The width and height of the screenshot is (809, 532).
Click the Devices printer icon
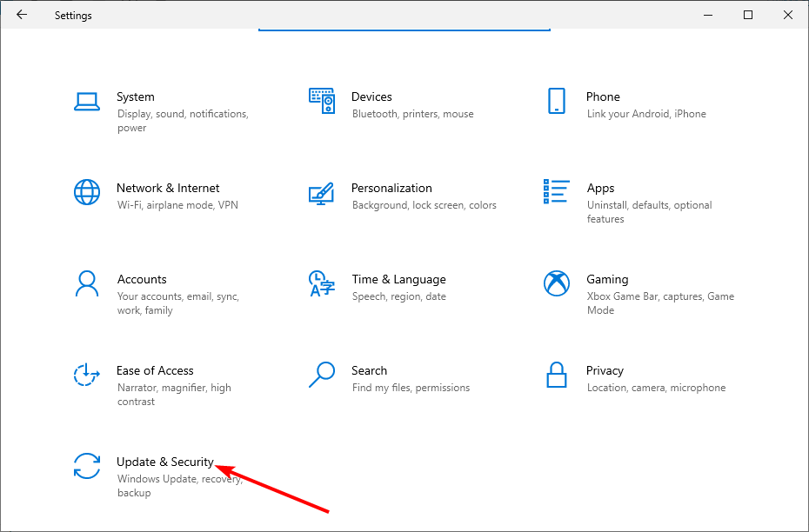(322, 101)
